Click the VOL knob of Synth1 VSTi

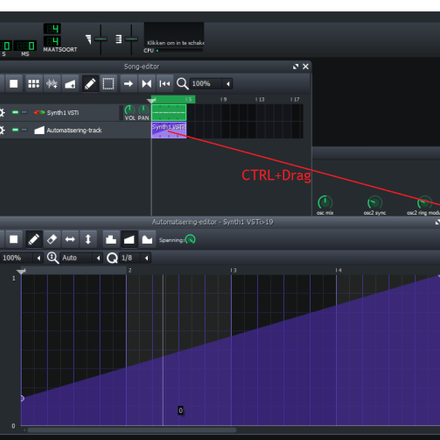130,110
